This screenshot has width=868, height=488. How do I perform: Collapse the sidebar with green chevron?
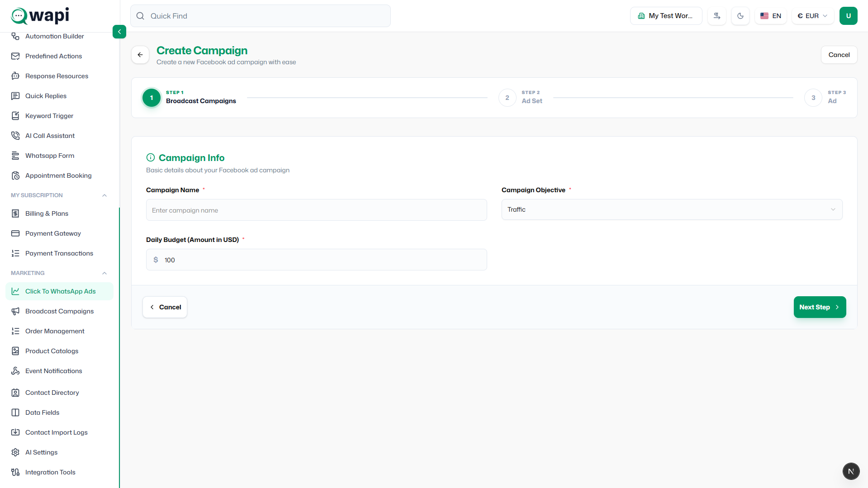(x=119, y=32)
